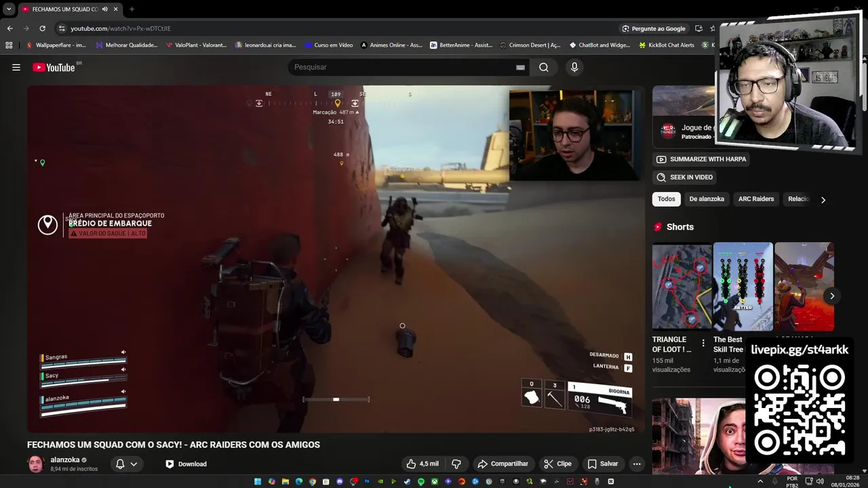Click Pergunte ao Google button
The width and height of the screenshot is (868, 488).
pos(654,28)
